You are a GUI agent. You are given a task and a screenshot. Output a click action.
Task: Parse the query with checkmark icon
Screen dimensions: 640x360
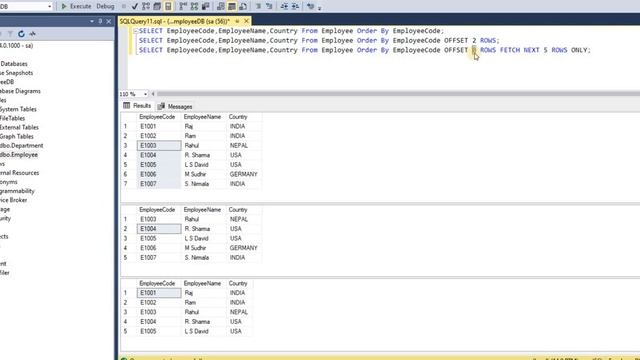135,7
